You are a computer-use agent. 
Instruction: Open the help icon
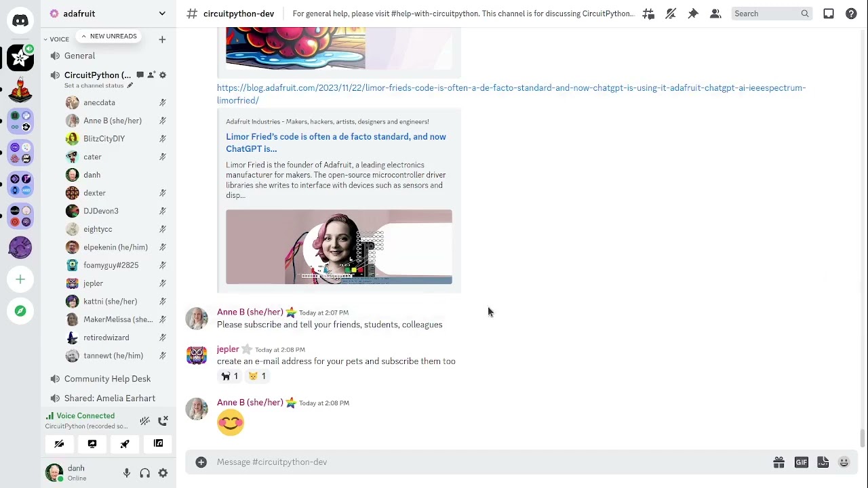coord(851,14)
